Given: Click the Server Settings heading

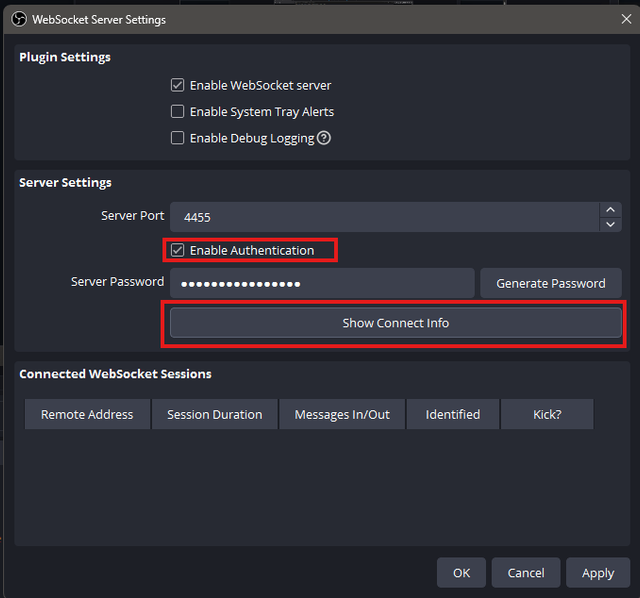Looking at the screenshot, I should coord(65,182).
